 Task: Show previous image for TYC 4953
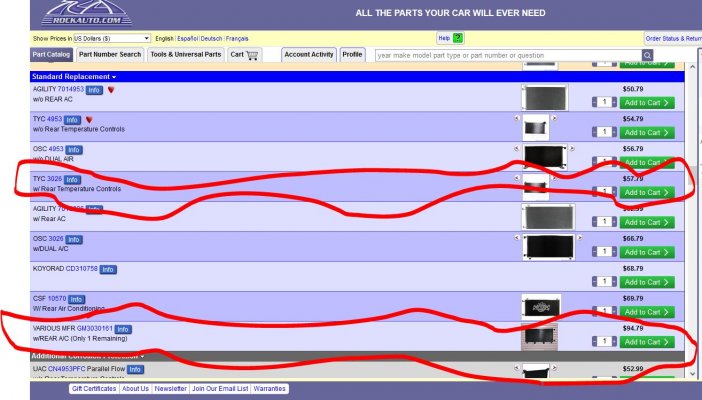coord(517,118)
